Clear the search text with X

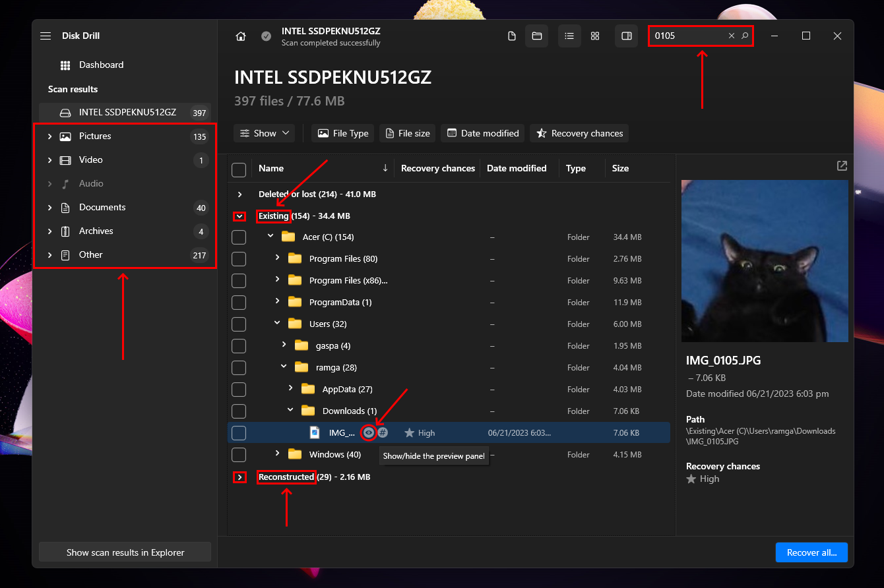click(731, 36)
